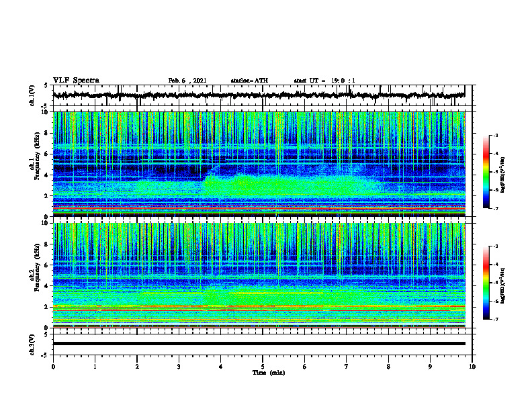Click the time axis tick label '4'

click(x=221, y=367)
